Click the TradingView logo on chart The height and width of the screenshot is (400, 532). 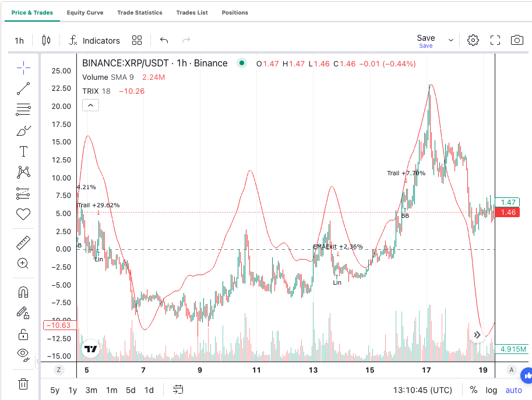point(90,349)
